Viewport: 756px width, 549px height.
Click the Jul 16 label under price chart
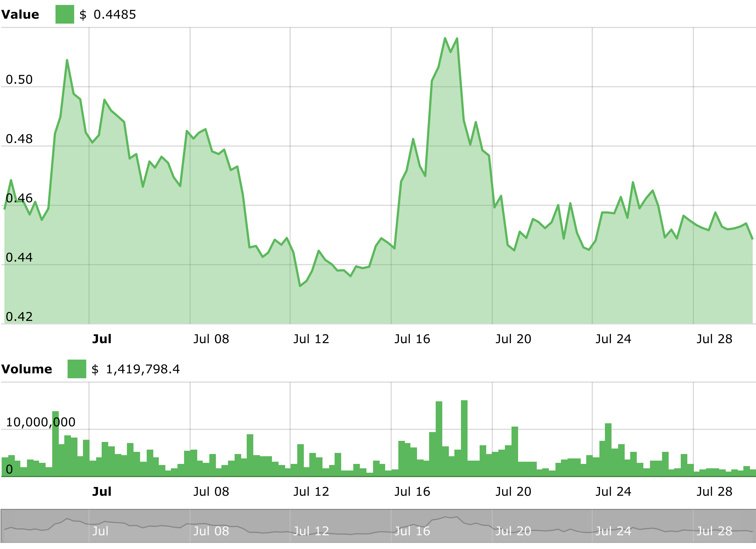click(x=412, y=339)
